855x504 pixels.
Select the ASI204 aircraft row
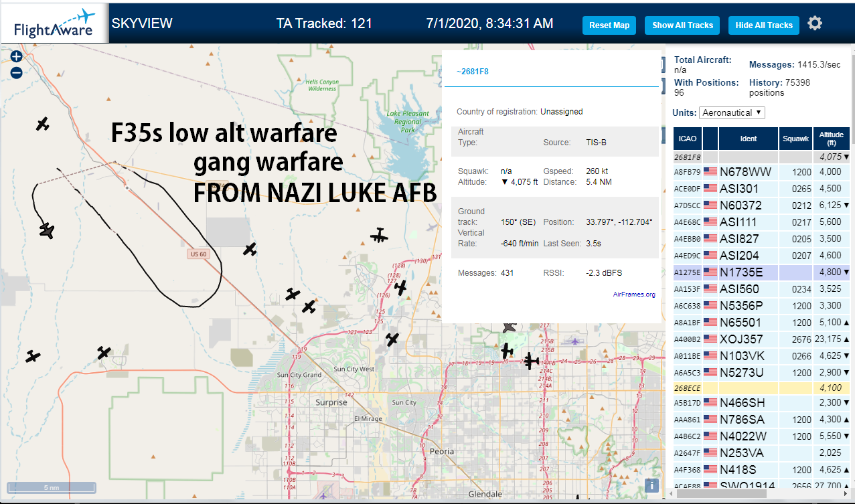coord(762,256)
